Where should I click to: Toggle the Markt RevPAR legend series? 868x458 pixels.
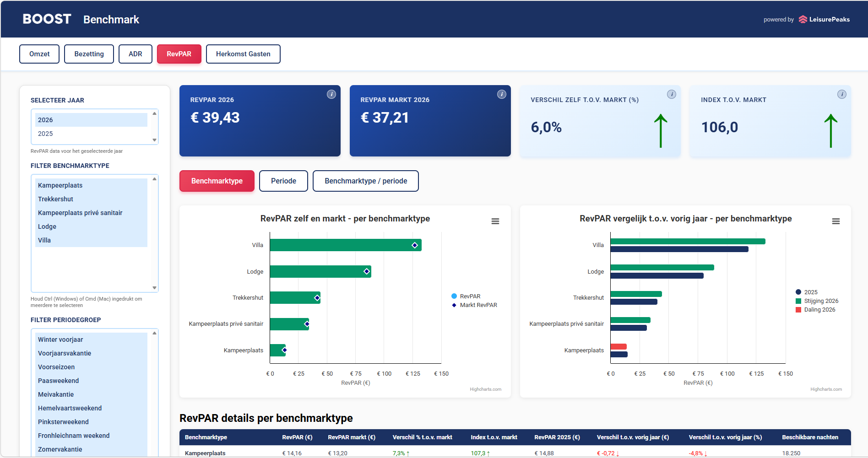pyautogui.click(x=478, y=305)
